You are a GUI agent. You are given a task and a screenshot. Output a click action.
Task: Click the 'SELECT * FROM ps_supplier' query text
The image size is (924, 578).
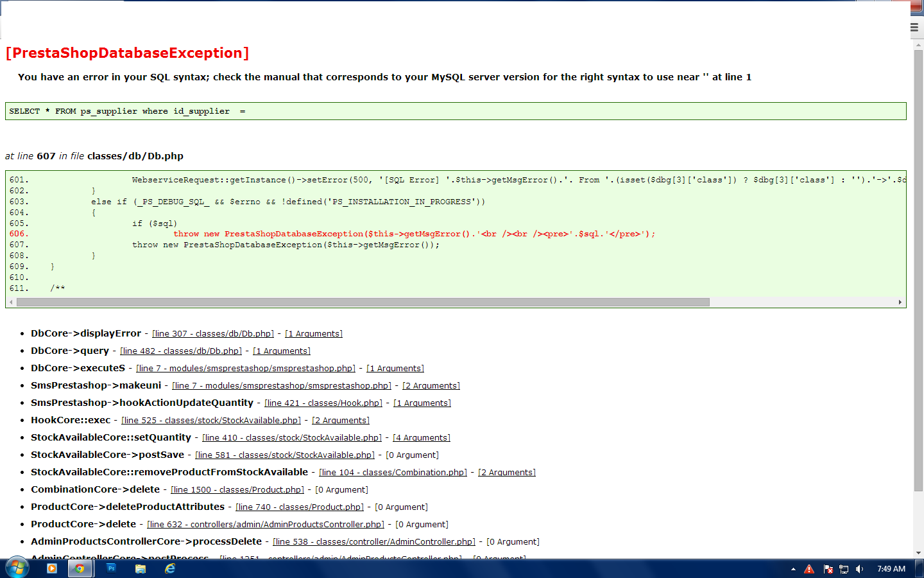pos(127,111)
